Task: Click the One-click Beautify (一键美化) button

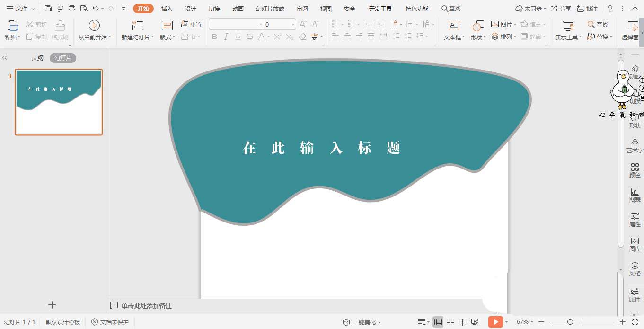Action: (x=362, y=322)
